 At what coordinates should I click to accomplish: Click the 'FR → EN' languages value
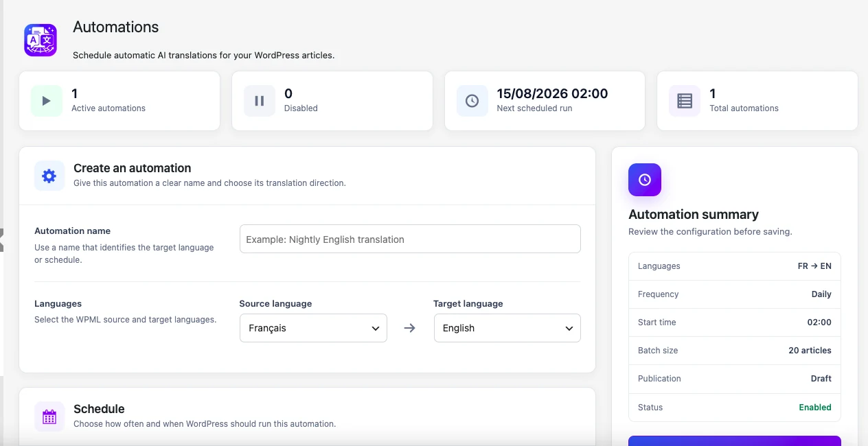[x=814, y=266]
